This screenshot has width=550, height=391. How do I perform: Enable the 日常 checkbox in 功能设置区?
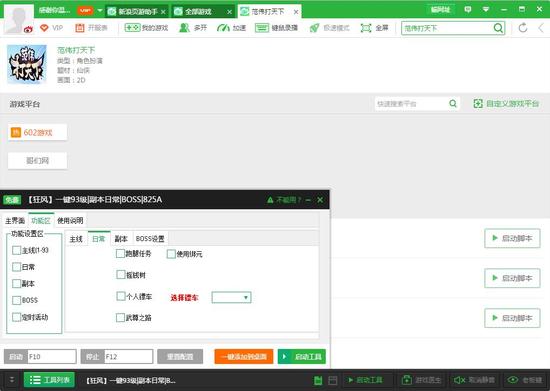[x=16, y=267]
